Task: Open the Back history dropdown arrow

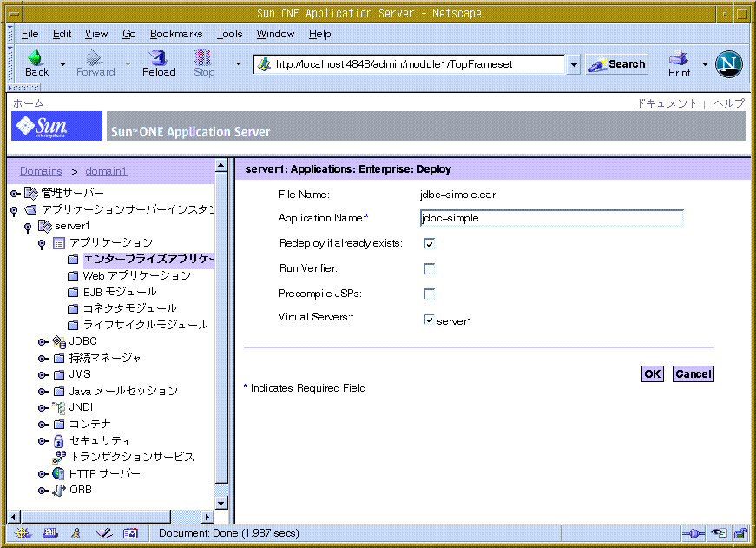Action: 62,63
